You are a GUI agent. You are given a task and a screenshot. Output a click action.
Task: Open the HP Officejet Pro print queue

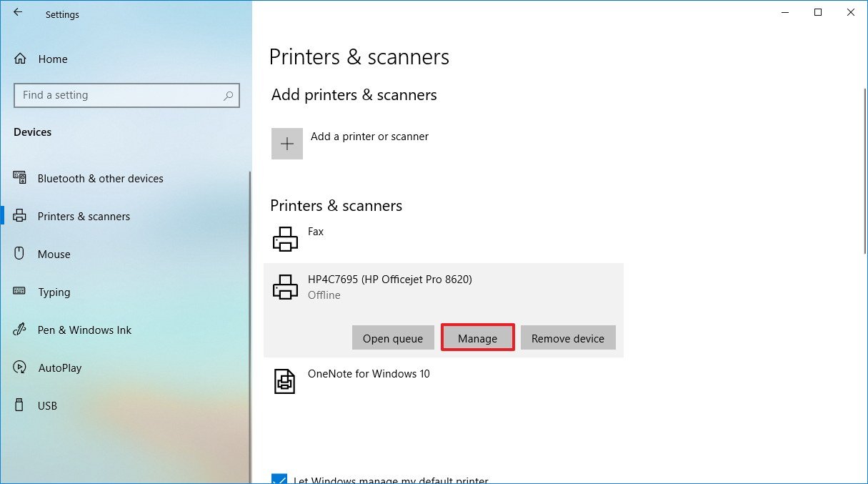[x=393, y=337]
